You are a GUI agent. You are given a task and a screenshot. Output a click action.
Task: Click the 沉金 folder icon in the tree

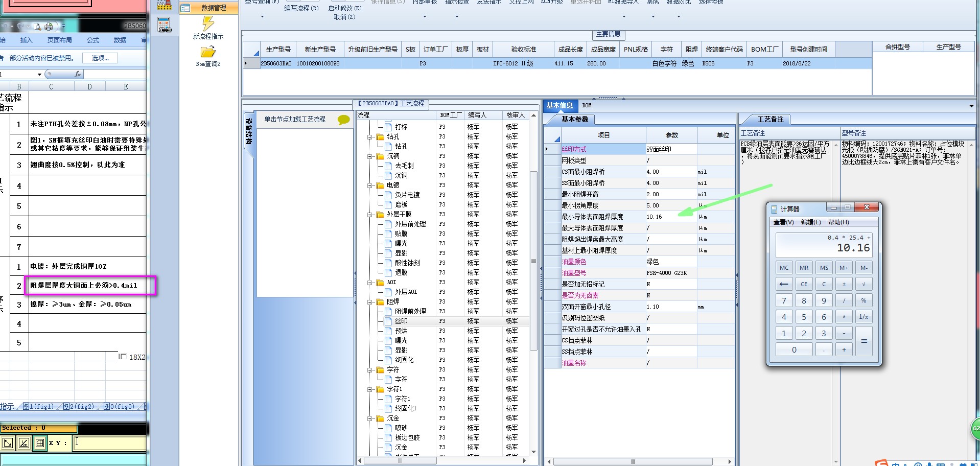pyautogui.click(x=380, y=418)
